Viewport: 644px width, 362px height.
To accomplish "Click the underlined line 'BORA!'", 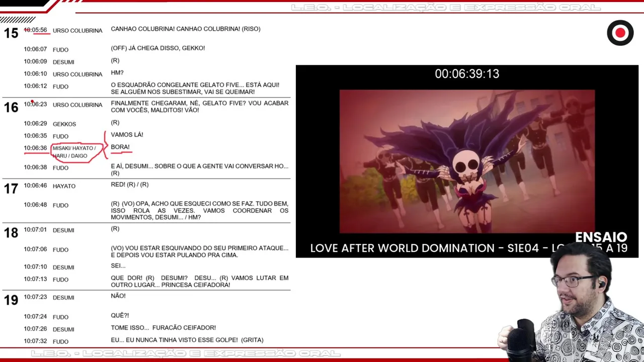I will point(120,147).
